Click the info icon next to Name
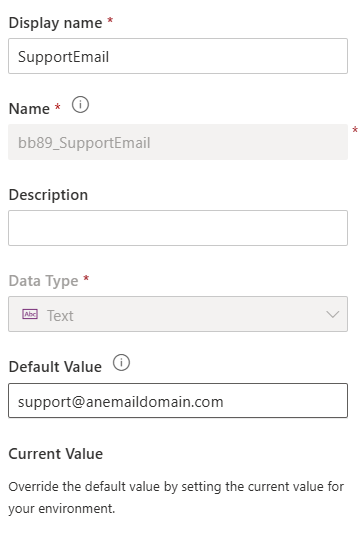This screenshot has height=540, width=363. coord(80,105)
